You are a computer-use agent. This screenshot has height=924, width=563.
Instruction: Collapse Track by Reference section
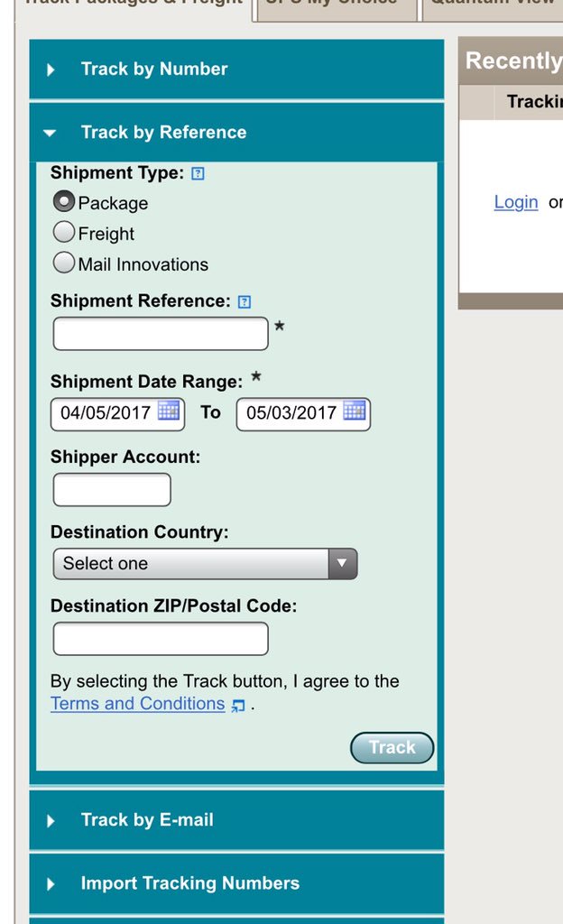tap(236, 133)
